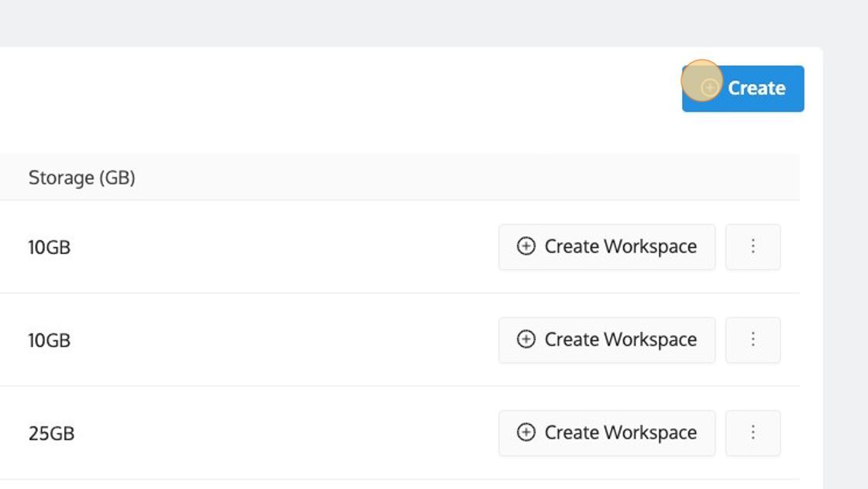Click the plus icon in the first 10GB row

(526, 246)
